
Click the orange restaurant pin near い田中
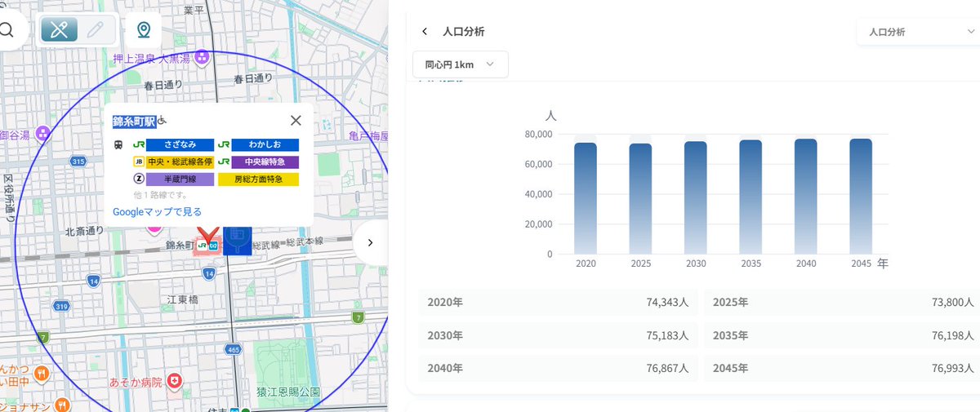tap(42, 374)
